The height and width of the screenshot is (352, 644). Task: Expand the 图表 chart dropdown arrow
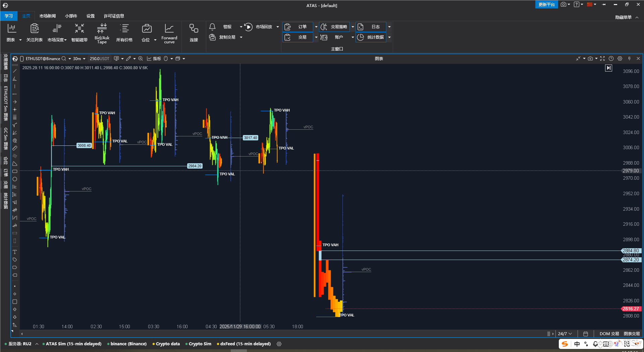click(x=20, y=40)
